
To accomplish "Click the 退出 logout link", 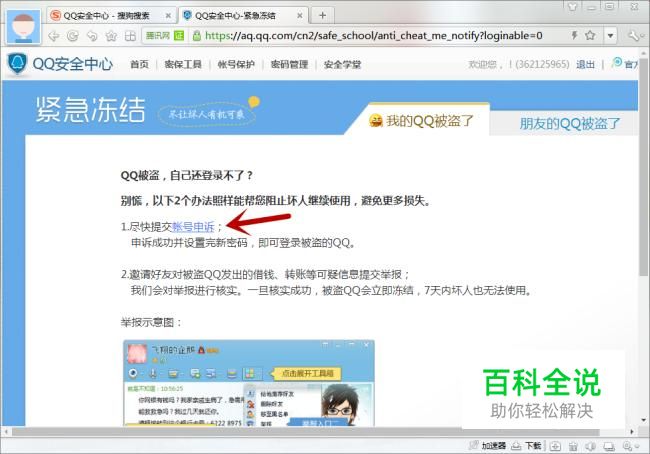I will tap(585, 65).
